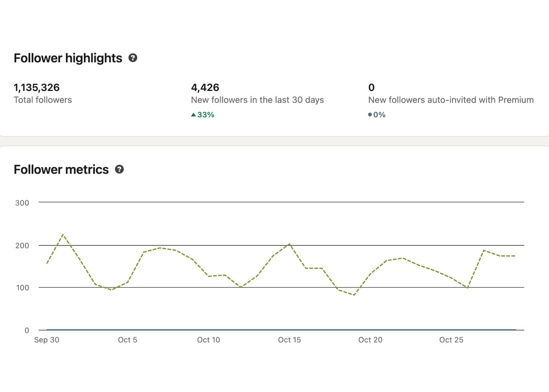Select the Total followers statistic
This screenshot has width=549, height=392.
click(43, 100)
